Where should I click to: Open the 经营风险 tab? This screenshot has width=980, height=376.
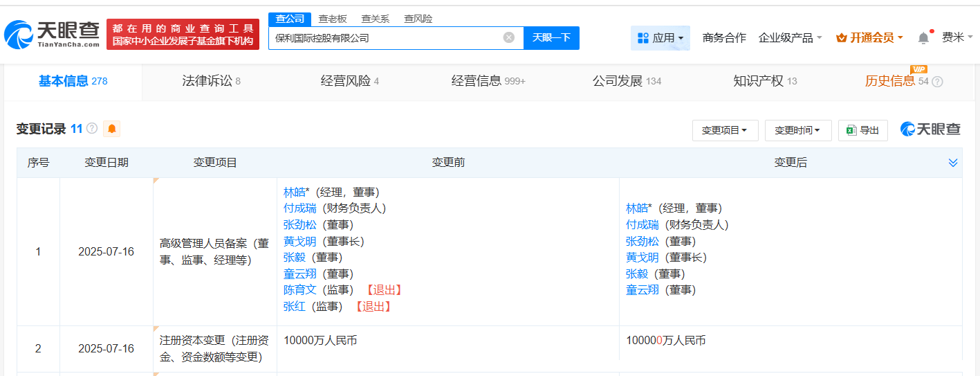(349, 81)
